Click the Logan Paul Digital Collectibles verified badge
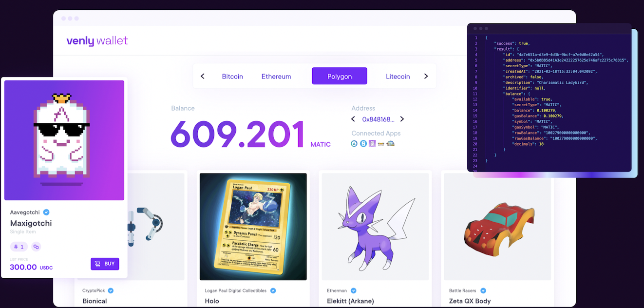The width and height of the screenshot is (644, 308). (x=273, y=290)
